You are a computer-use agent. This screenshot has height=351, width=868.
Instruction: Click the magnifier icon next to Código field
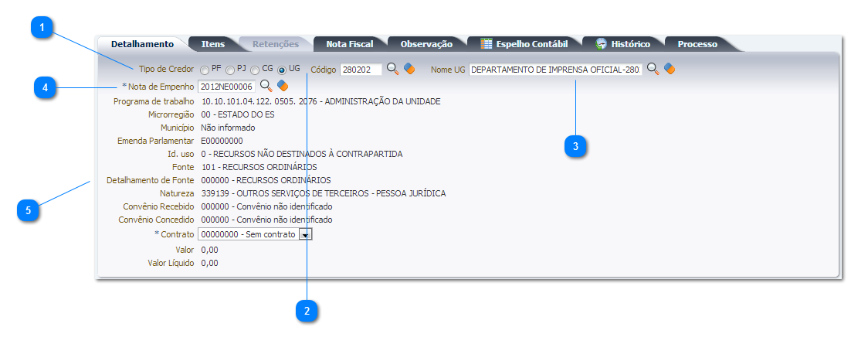(392, 70)
